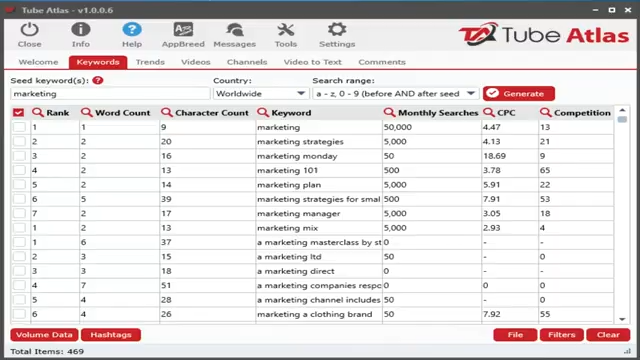Viewport: 640px width, 360px height.
Task: Click the red seed keyword help icon
Action: [x=98, y=80]
